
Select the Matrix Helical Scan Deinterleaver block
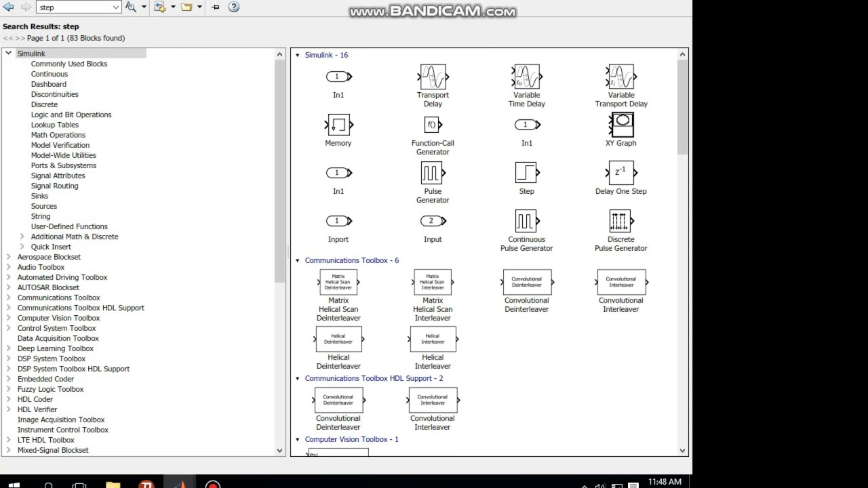338,296
